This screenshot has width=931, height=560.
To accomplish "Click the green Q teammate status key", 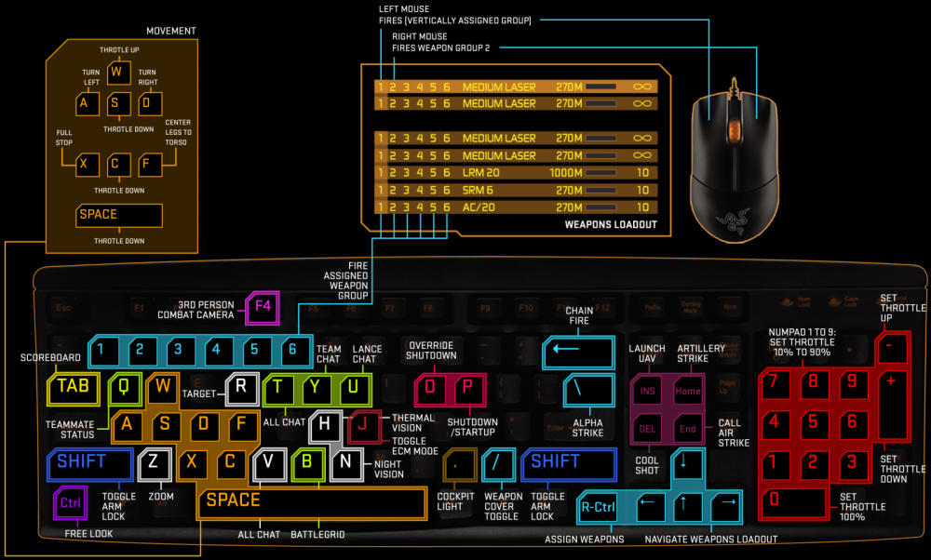I will 124,388.
